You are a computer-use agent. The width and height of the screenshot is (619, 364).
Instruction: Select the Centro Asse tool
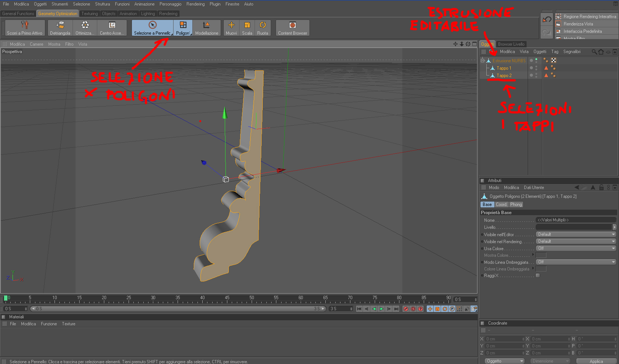point(112,28)
